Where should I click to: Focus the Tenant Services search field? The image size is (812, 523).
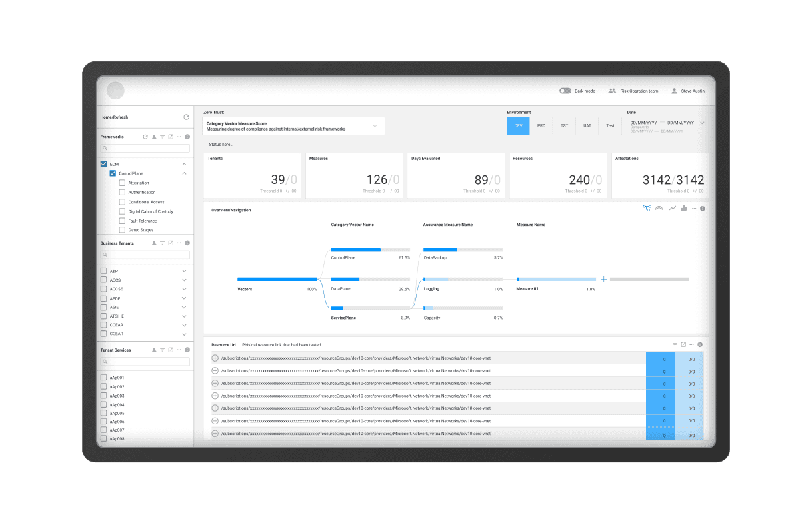(145, 362)
